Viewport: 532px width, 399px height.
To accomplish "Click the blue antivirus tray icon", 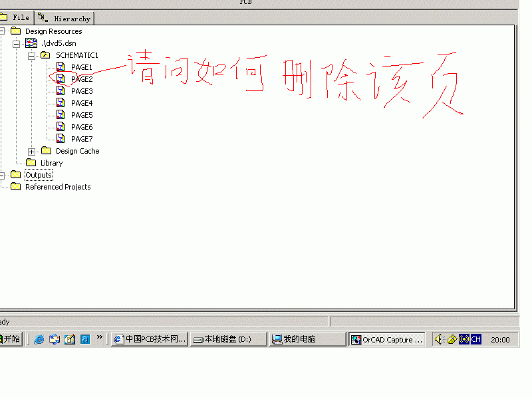I will coord(464,339).
